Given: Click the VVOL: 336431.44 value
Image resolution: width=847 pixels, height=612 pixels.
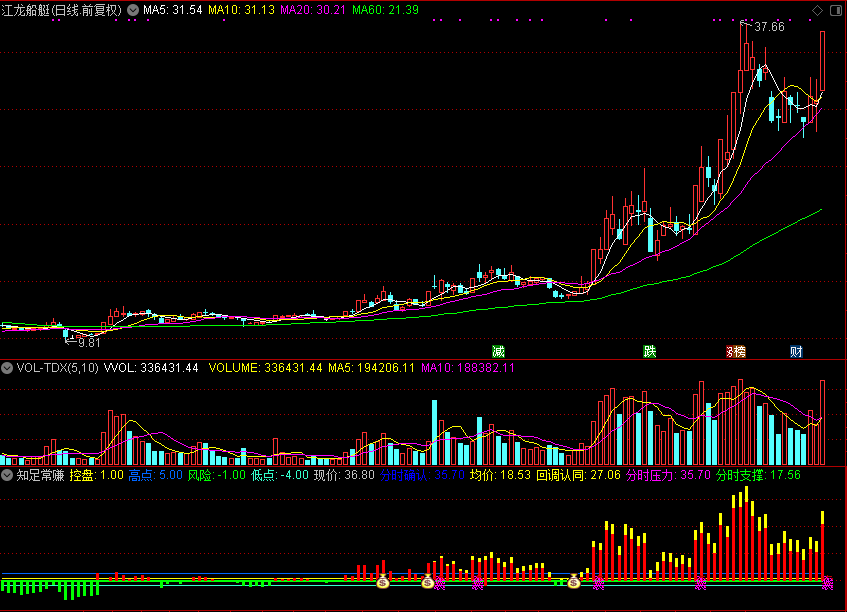Looking at the screenshot, I should pos(151,368).
